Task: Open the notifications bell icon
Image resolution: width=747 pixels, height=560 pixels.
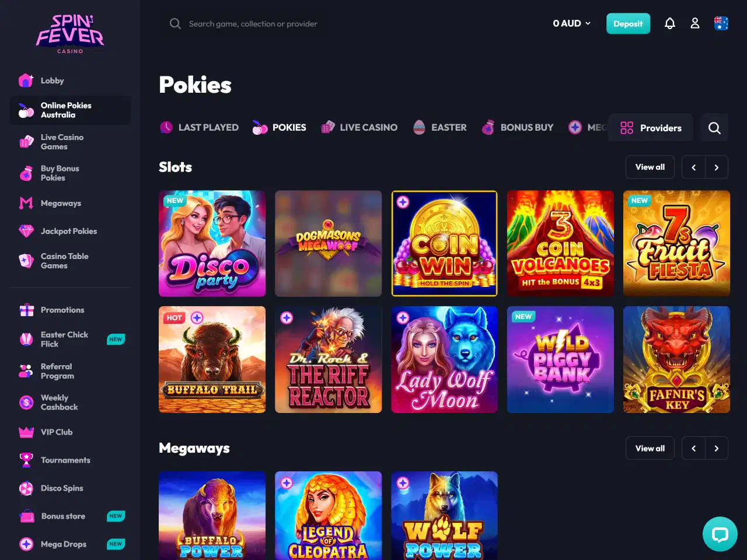Action: pos(670,23)
